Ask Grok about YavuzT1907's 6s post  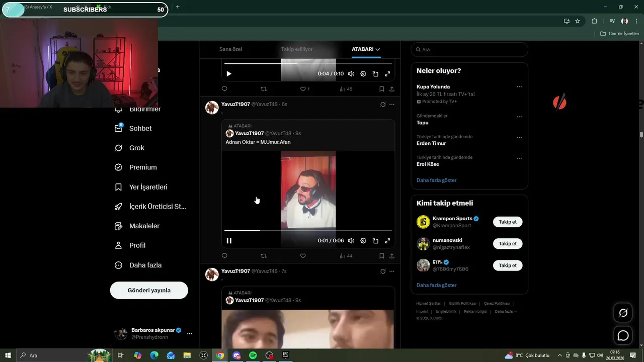pos(383,105)
